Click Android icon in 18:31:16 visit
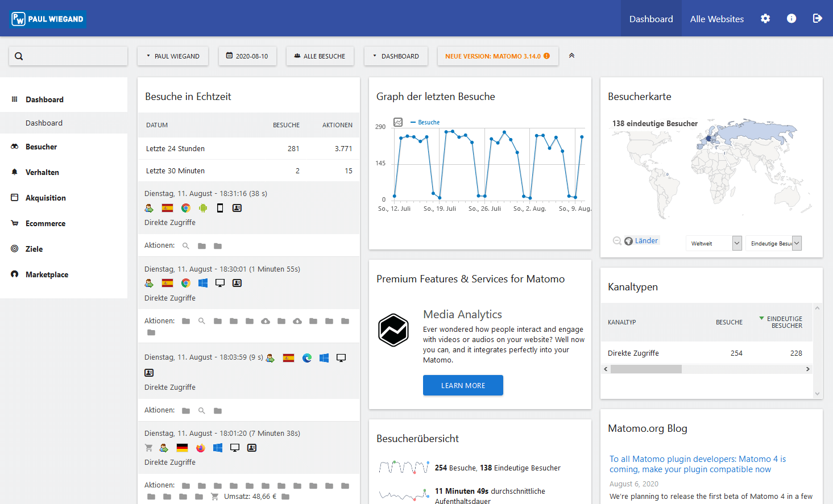Viewport: 833px width, 504px height. point(203,208)
